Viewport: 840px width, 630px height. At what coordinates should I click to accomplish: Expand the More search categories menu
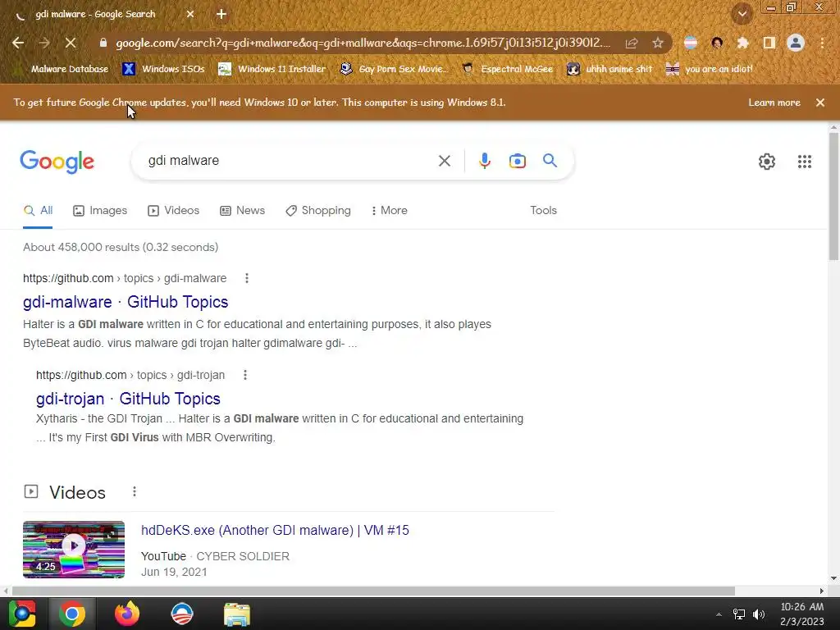(390, 211)
